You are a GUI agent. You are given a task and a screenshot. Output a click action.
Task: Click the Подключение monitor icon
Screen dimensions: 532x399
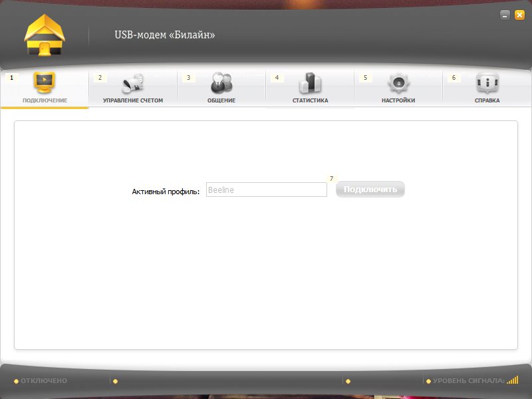point(45,82)
